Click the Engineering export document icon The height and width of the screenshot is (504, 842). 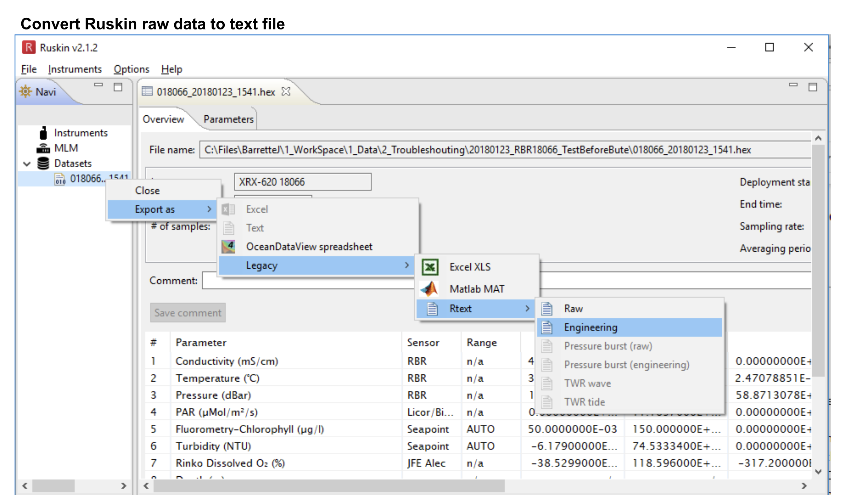tap(547, 327)
